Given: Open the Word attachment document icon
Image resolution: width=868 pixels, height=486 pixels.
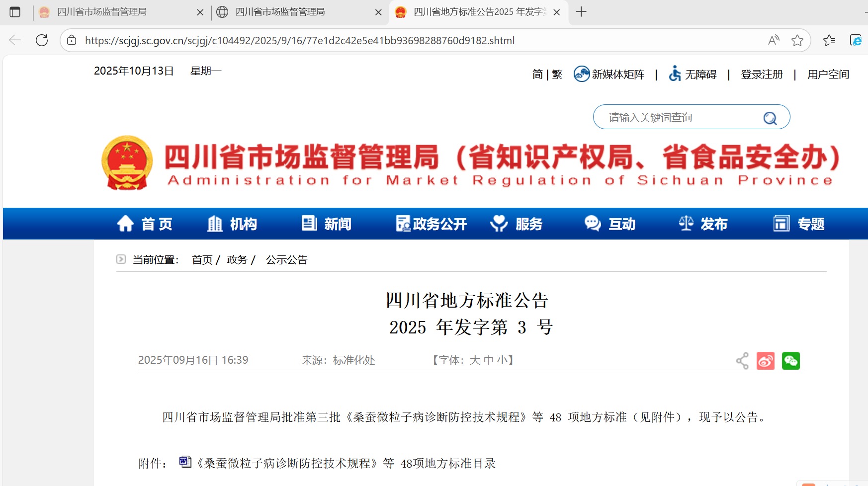Looking at the screenshot, I should click(x=185, y=462).
